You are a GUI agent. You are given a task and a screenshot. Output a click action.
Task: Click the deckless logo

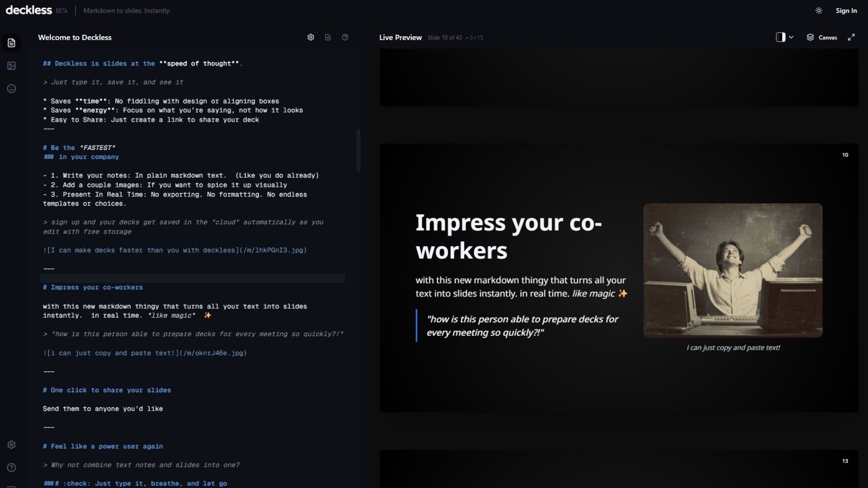(29, 10)
